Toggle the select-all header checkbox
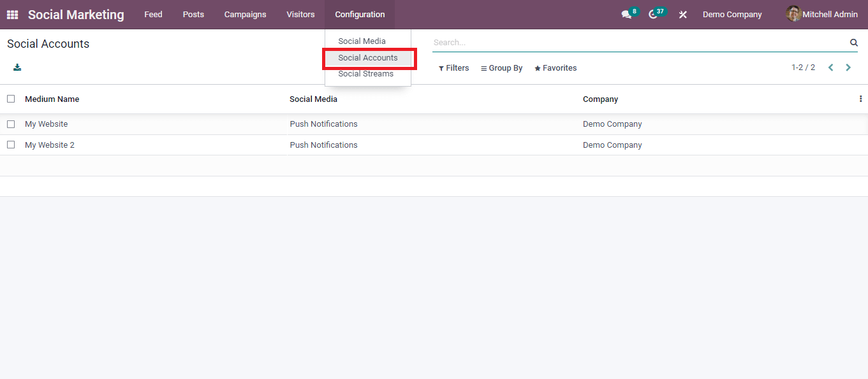 (x=11, y=99)
